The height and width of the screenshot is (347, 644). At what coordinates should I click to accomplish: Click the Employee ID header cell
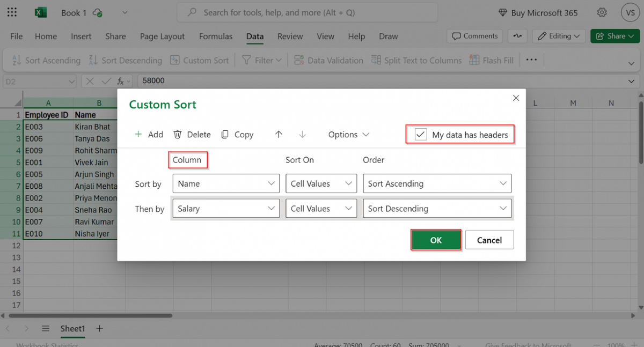[x=48, y=115]
